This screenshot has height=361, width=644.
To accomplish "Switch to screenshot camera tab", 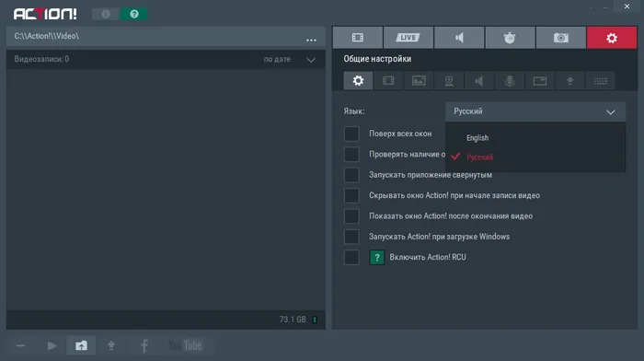I will pos(561,38).
